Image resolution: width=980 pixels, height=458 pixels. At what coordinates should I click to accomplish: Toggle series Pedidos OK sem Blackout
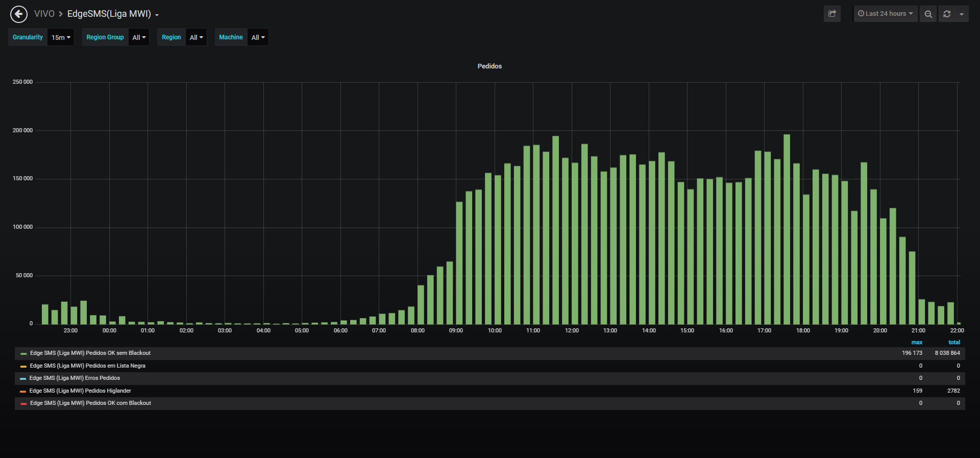(x=90, y=353)
